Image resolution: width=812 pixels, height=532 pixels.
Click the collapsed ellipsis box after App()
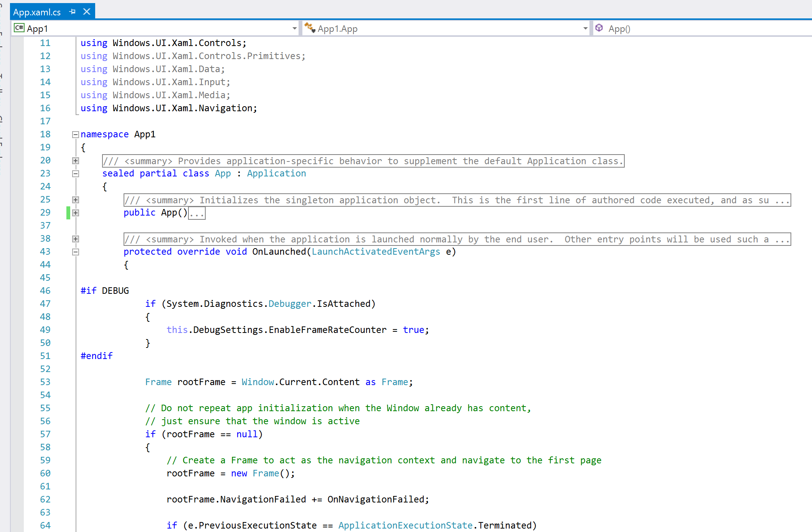pyautogui.click(x=197, y=213)
